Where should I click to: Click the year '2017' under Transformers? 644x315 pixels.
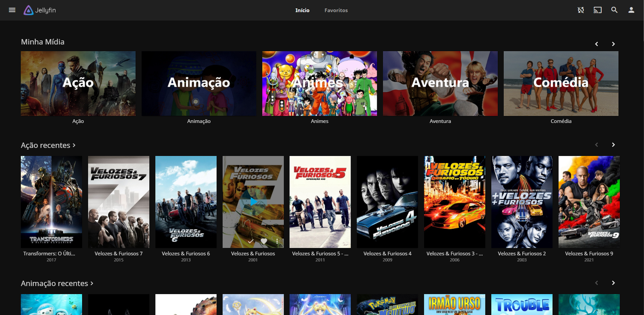51,260
